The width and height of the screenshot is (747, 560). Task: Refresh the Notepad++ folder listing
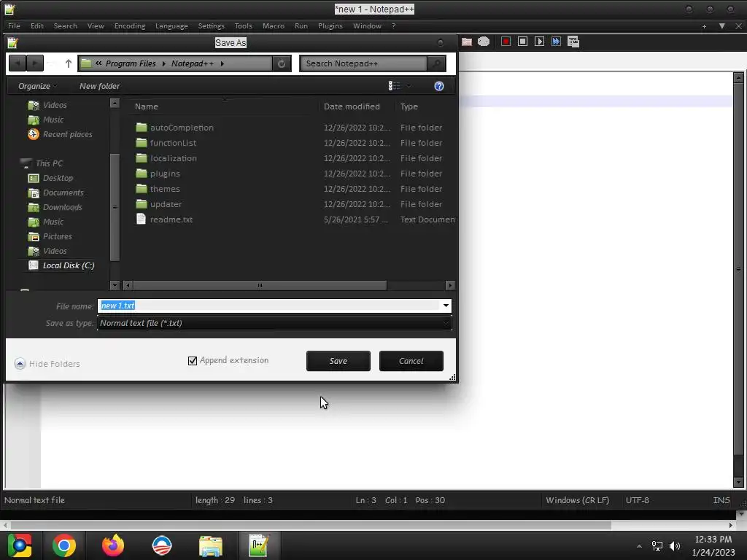282,63
